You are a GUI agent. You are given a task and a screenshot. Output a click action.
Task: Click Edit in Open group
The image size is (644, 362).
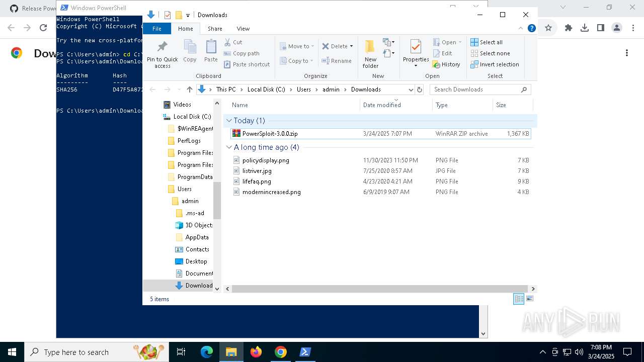[442, 53]
